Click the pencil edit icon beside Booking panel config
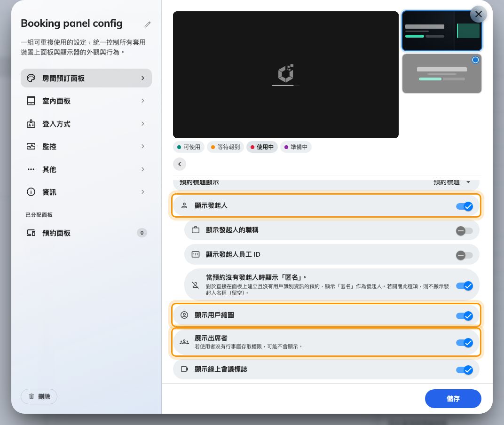This screenshot has width=504, height=425. point(148,24)
